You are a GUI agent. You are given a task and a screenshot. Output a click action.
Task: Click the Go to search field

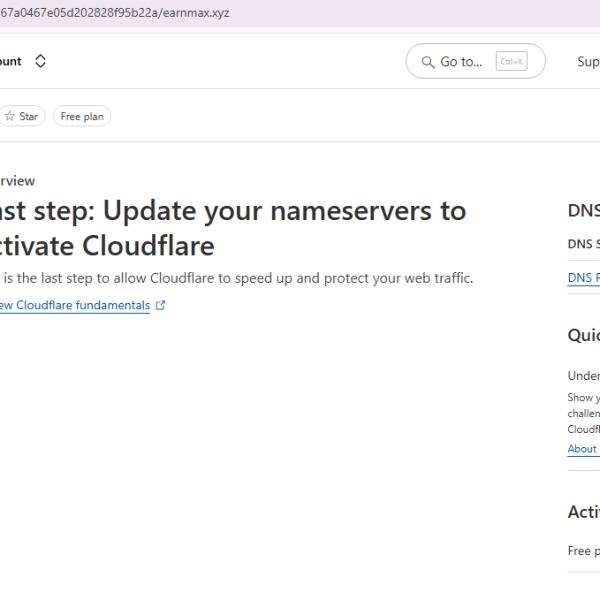coord(475,61)
